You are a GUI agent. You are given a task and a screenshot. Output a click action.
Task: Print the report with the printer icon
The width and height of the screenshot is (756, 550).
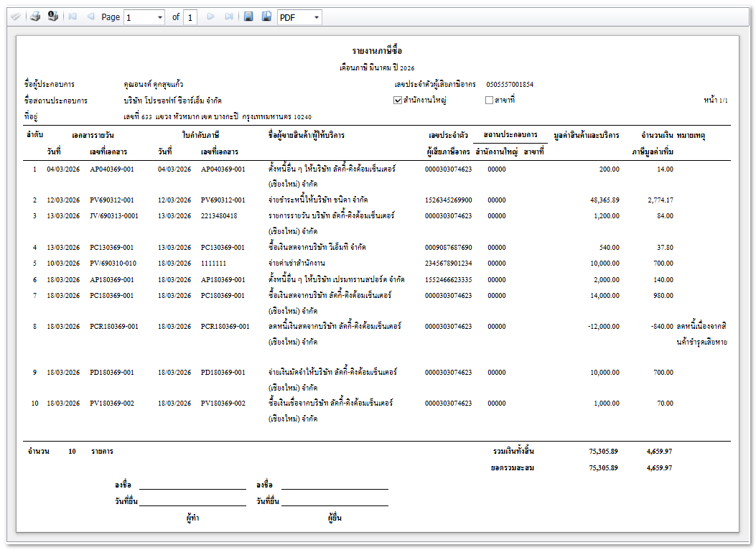coord(35,17)
